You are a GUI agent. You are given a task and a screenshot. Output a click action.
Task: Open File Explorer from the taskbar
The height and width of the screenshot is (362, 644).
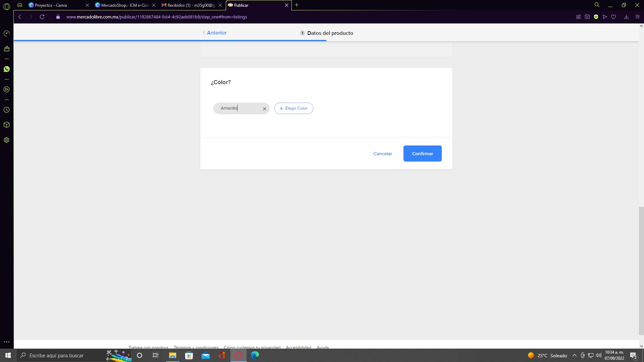point(172,355)
